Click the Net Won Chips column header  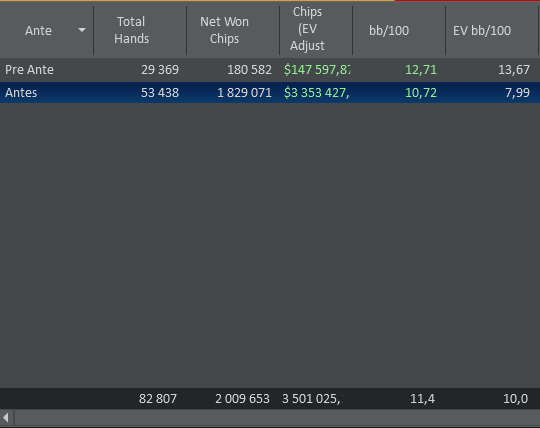(224, 30)
